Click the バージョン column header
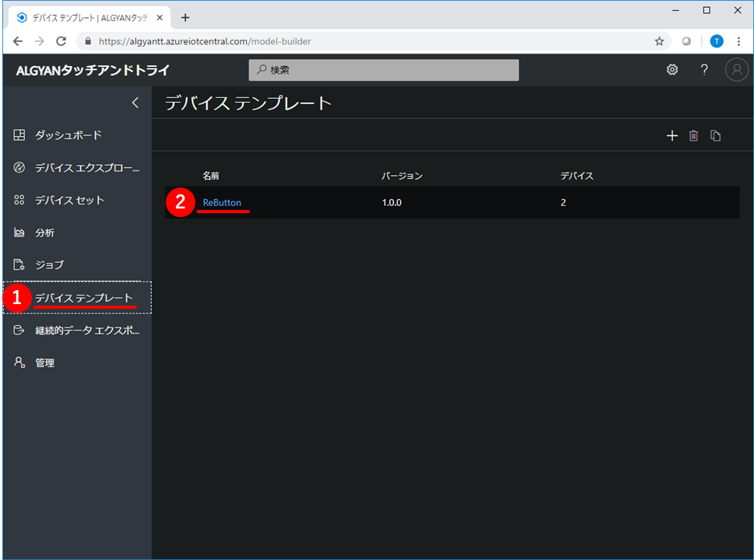Screen dimensions: 754x560 [402, 176]
